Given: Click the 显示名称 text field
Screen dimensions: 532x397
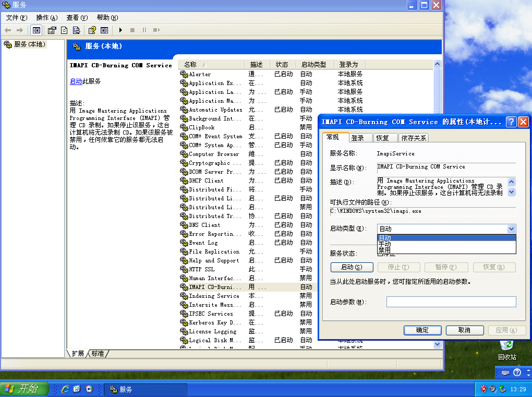Looking at the screenshot, I should [446, 167].
